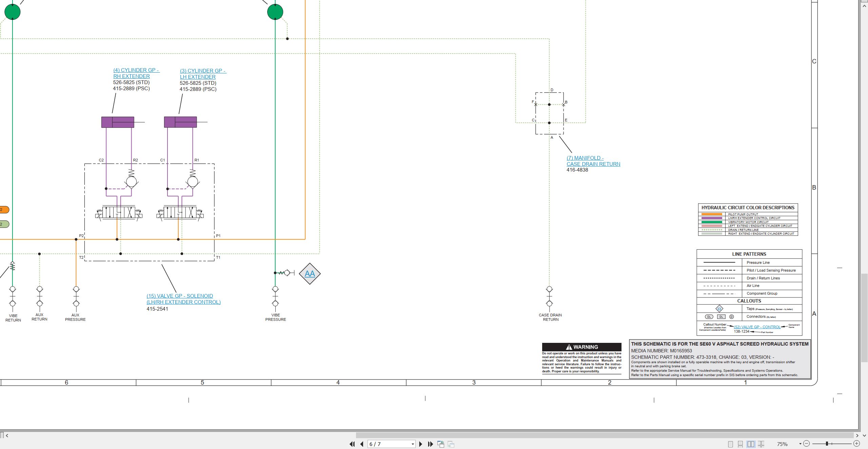
Task: Select continuous scrolling page layout
Action: (x=741, y=444)
